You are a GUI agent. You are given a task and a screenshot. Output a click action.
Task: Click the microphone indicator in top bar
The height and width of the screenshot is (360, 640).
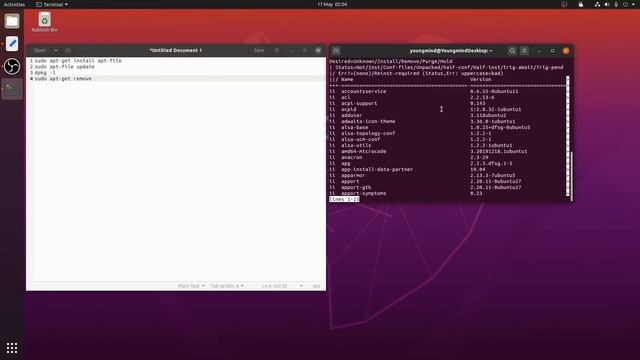[x=616, y=4]
